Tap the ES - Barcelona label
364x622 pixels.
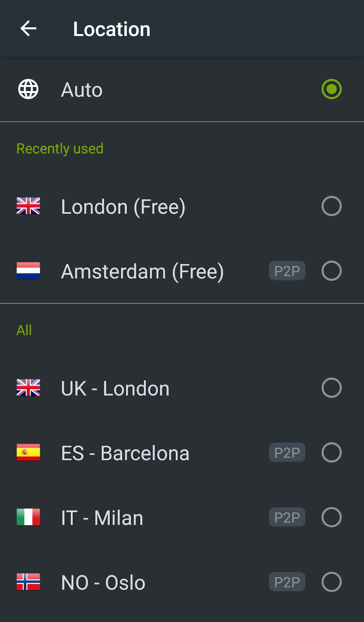click(125, 453)
